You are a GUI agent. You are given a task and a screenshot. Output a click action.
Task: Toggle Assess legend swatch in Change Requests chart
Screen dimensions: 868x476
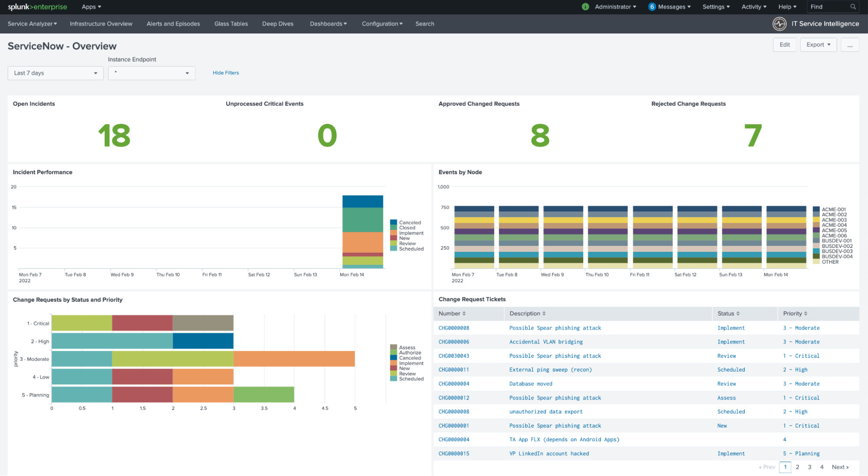coord(393,347)
